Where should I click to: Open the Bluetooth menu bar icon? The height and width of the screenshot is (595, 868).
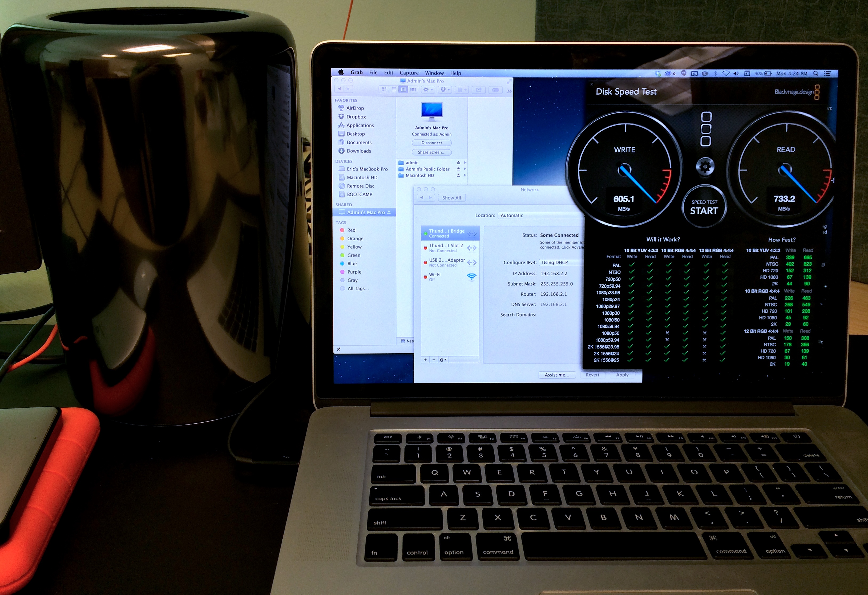pos(715,74)
